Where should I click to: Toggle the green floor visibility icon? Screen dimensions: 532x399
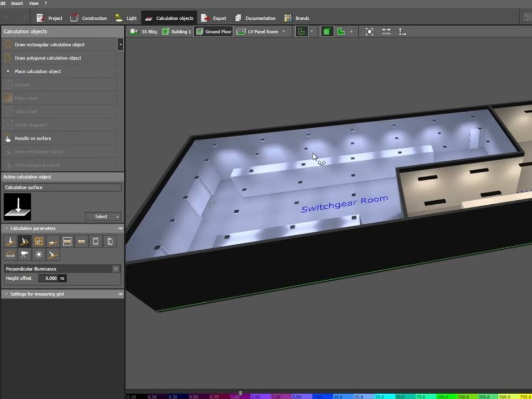pyautogui.click(x=327, y=31)
